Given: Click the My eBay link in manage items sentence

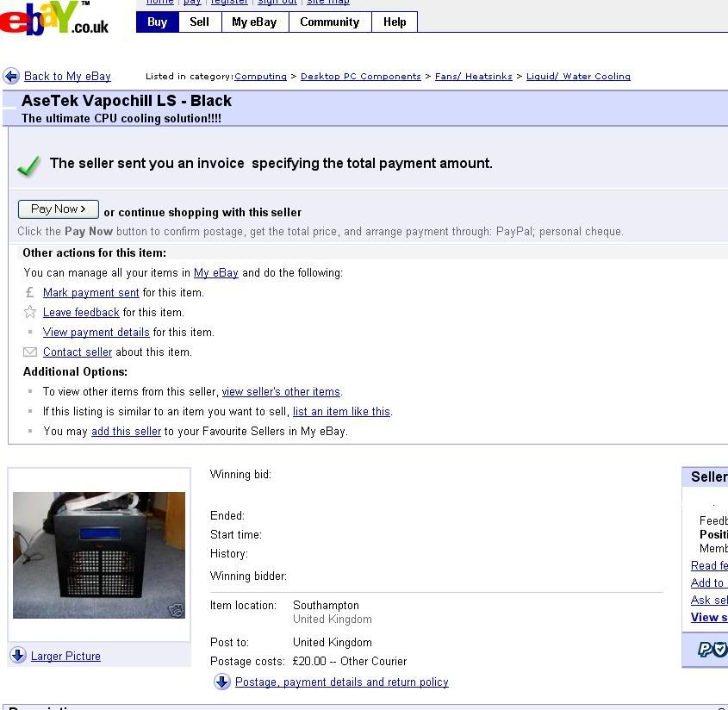Looking at the screenshot, I should click(x=216, y=272).
